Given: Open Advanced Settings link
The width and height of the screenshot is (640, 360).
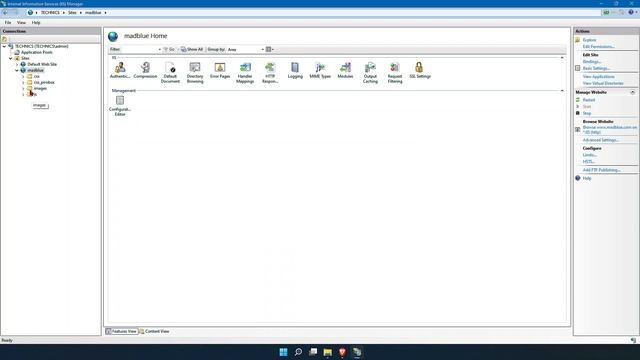Looking at the screenshot, I should 600,140.
